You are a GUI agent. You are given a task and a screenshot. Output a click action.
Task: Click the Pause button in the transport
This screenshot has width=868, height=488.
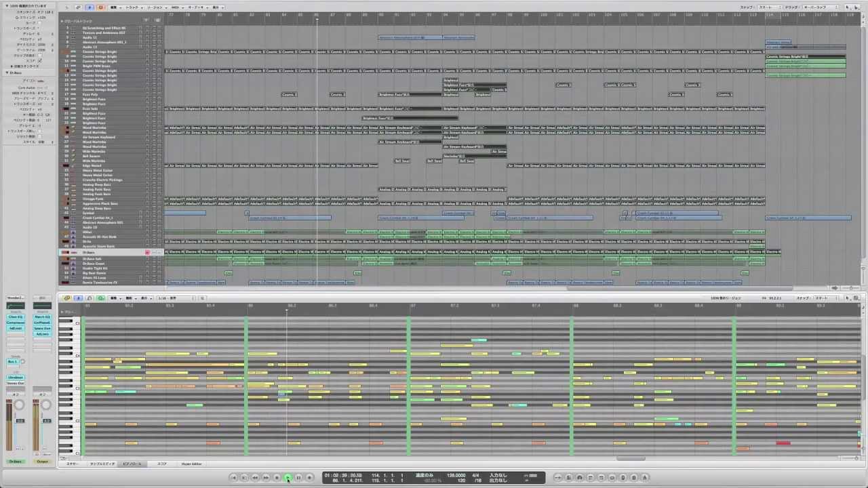point(298,478)
